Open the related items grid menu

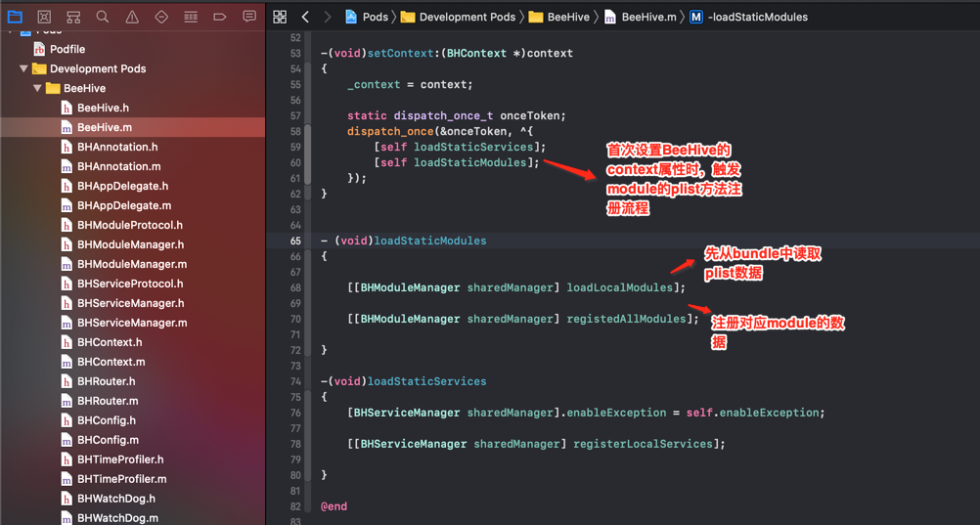pyautogui.click(x=280, y=17)
